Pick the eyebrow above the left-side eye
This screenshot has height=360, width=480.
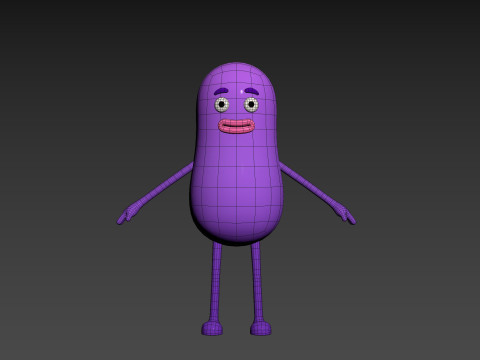pyautogui.click(x=222, y=90)
